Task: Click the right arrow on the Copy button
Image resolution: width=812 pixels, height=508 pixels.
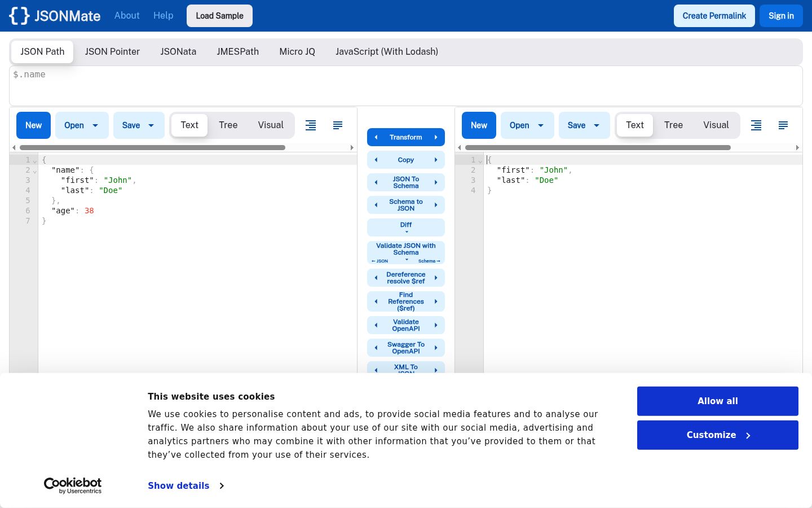Action: pyautogui.click(x=436, y=160)
